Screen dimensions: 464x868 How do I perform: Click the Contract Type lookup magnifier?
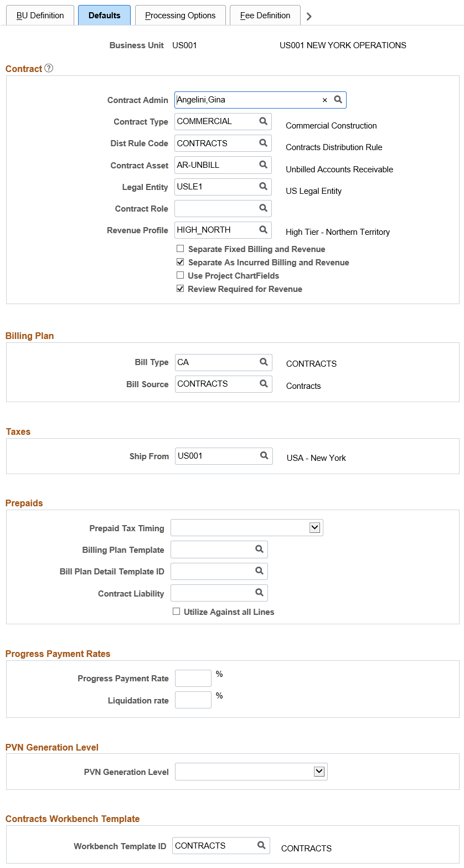[263, 121]
